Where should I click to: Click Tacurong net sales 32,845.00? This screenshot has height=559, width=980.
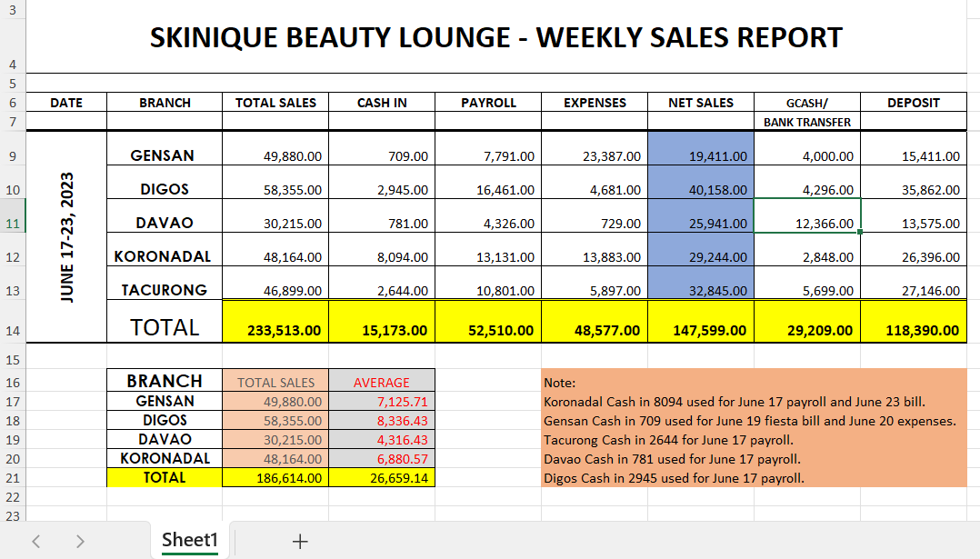click(701, 284)
